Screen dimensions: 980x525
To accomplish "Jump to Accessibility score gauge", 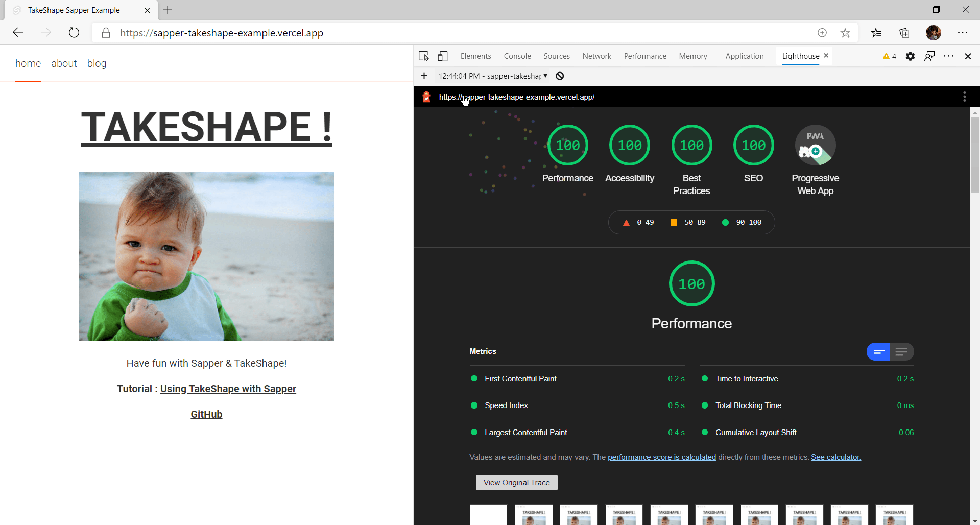I will point(630,154).
